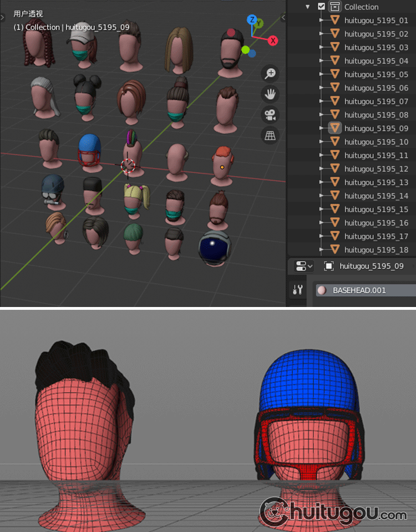Click the mesh icon of huitugou_5195_18
This screenshot has height=532, width=416.
pyautogui.click(x=335, y=249)
